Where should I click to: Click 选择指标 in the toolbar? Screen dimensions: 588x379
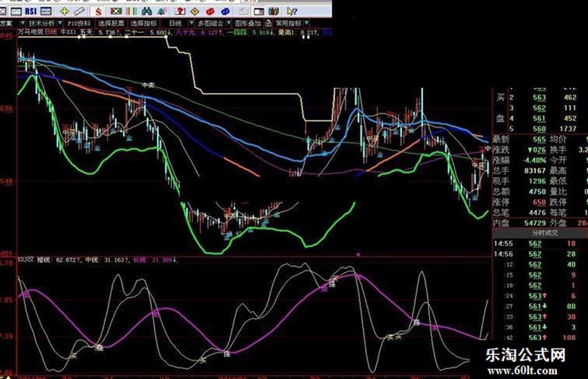(x=144, y=23)
